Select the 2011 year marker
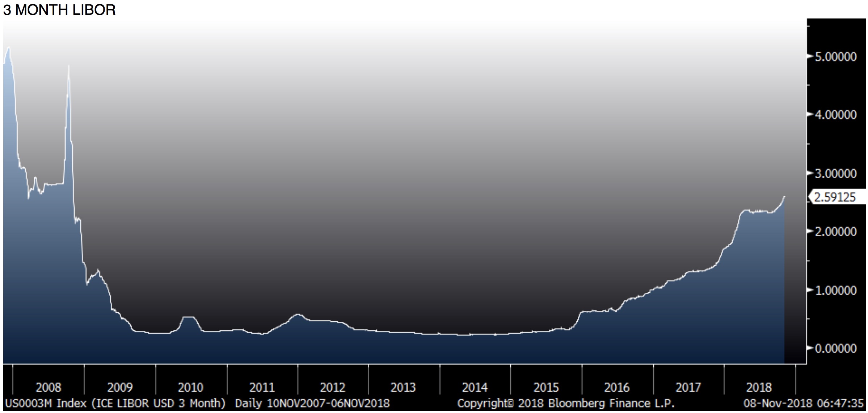868x413 pixels. [262, 388]
